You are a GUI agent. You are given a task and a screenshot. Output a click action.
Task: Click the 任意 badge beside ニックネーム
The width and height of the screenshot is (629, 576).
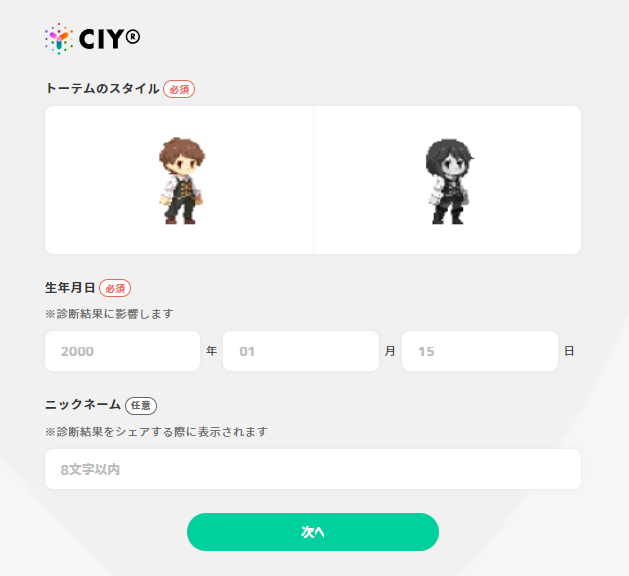click(x=141, y=406)
